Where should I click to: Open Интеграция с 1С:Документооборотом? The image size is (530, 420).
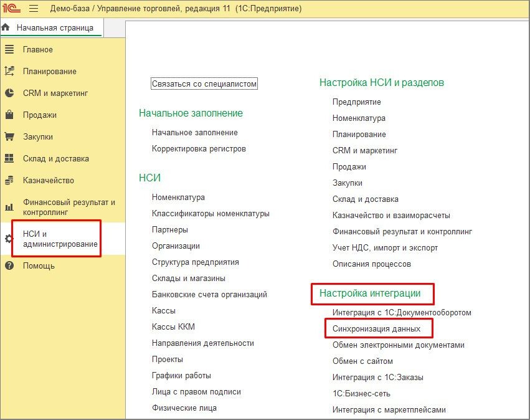(402, 312)
